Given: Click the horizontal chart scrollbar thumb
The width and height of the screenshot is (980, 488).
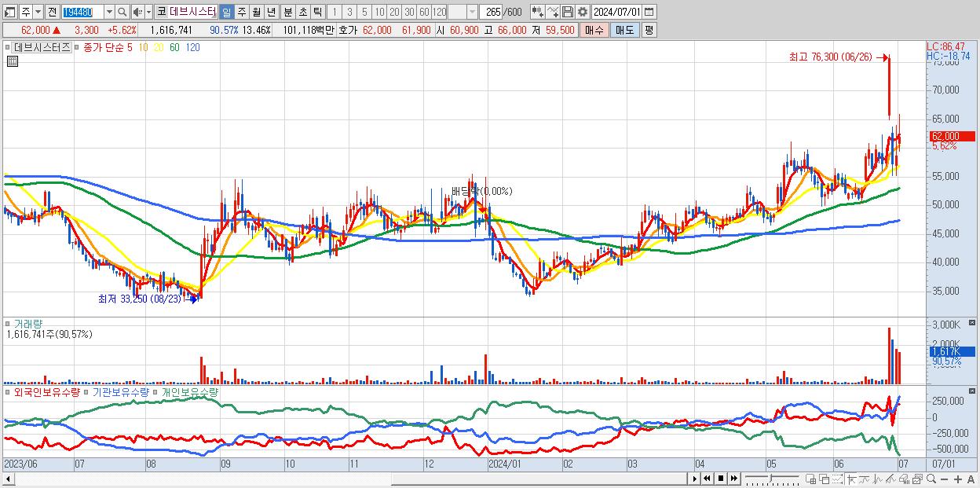Looking at the screenshot, I should [x=539, y=479].
